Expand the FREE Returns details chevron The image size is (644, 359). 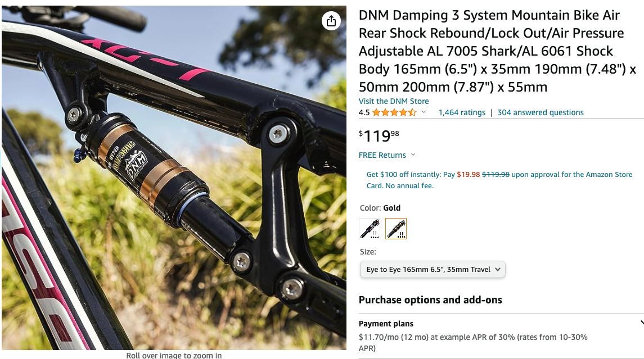pos(414,155)
